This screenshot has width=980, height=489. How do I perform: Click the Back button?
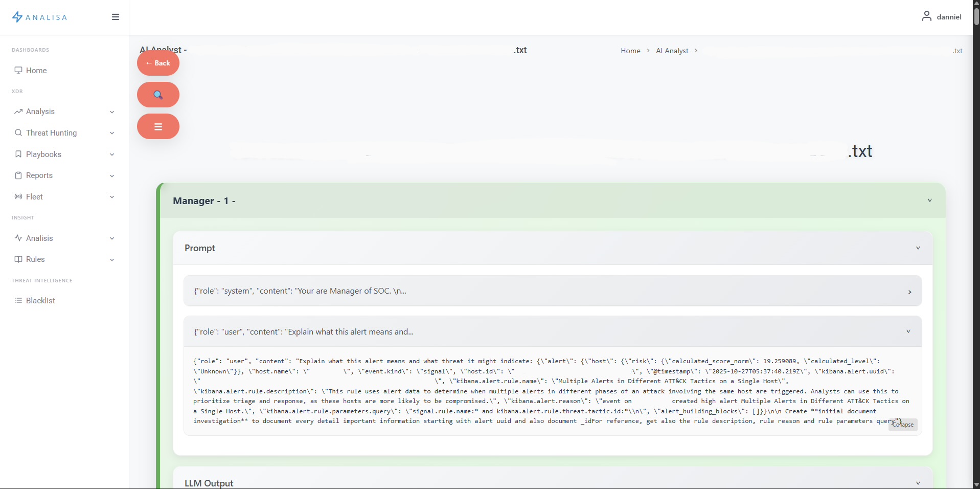(158, 63)
